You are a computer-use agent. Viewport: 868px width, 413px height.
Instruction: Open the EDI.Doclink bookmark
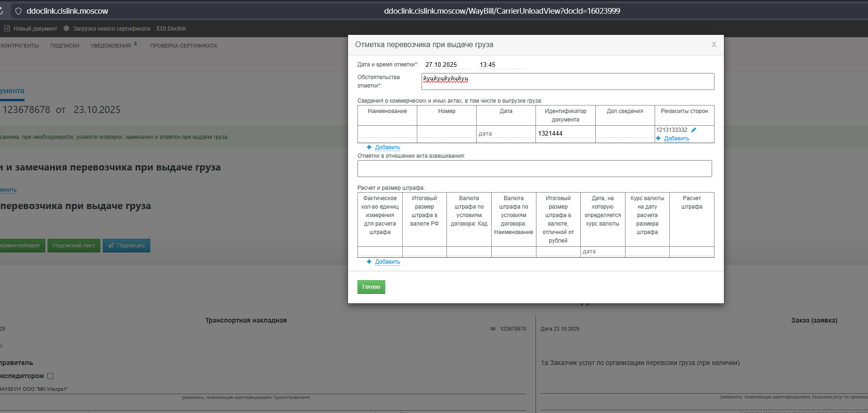pos(171,29)
